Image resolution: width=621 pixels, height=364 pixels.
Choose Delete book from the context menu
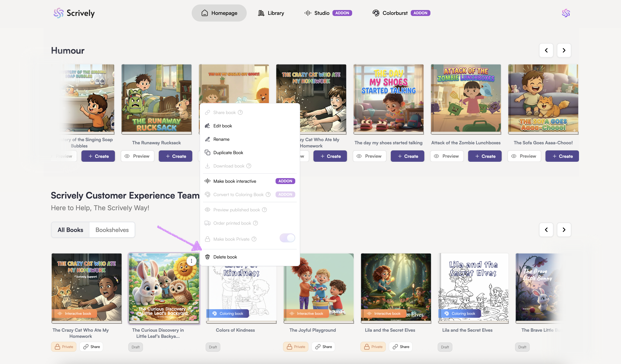[225, 257]
